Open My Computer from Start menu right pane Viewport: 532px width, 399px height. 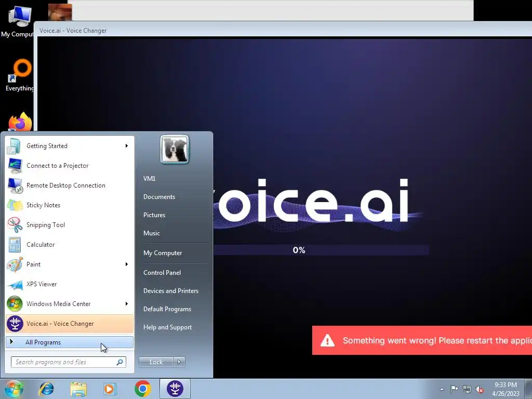[x=163, y=253]
